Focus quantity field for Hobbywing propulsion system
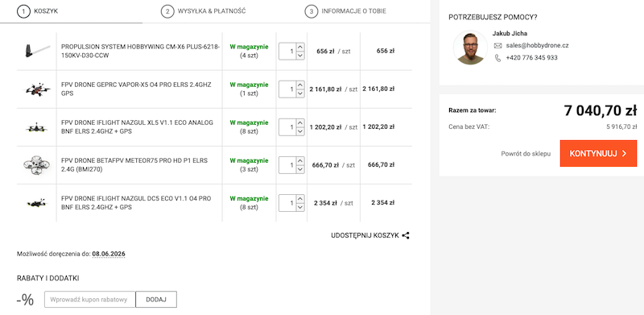The image size is (644, 315). tap(287, 52)
